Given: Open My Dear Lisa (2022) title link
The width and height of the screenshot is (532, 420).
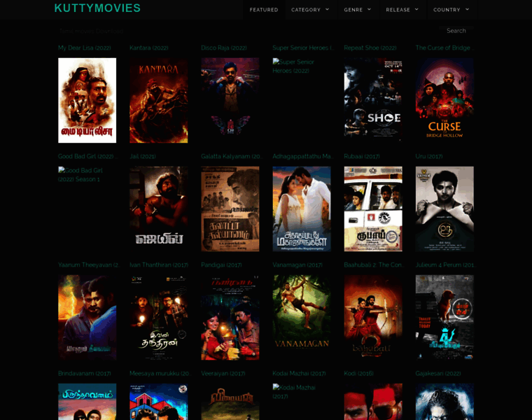Looking at the screenshot, I should pos(85,48).
